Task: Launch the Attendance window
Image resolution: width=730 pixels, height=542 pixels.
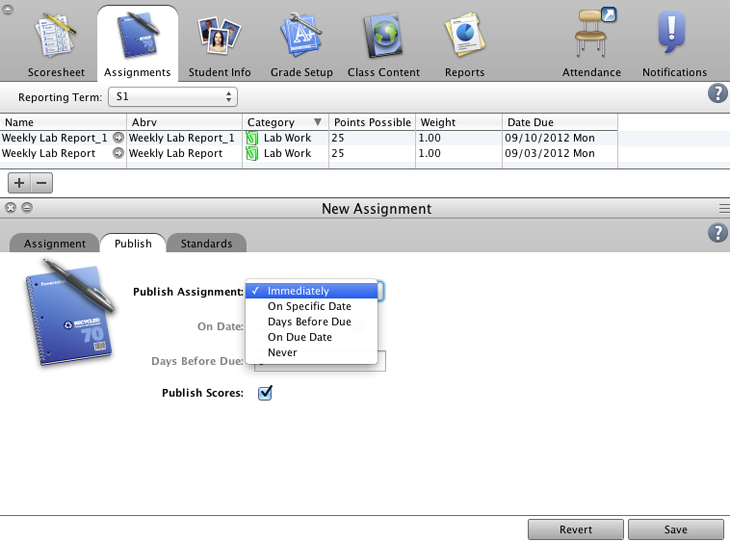Action: coord(592,43)
